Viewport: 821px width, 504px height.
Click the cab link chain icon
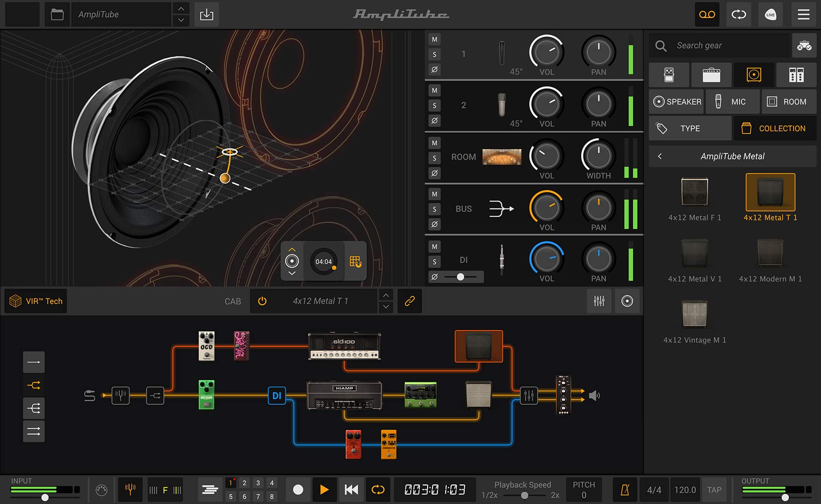410,301
